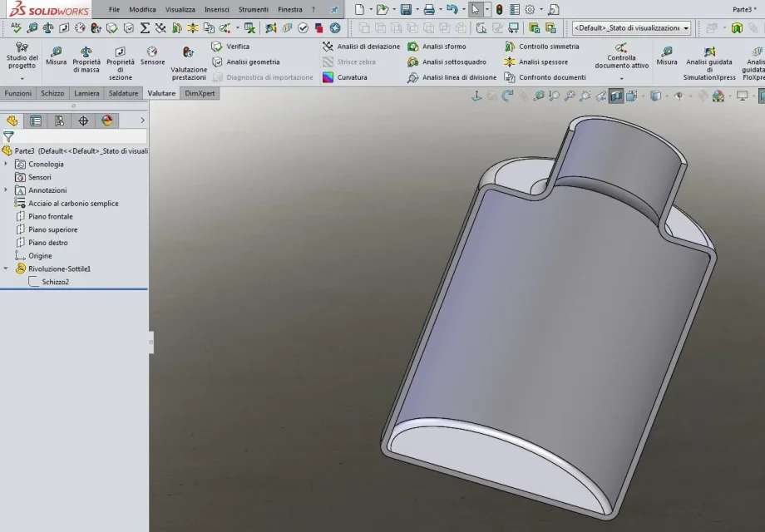The height and width of the screenshot is (532, 765).
Task: Click Confronto documenti button
Action: [545, 77]
